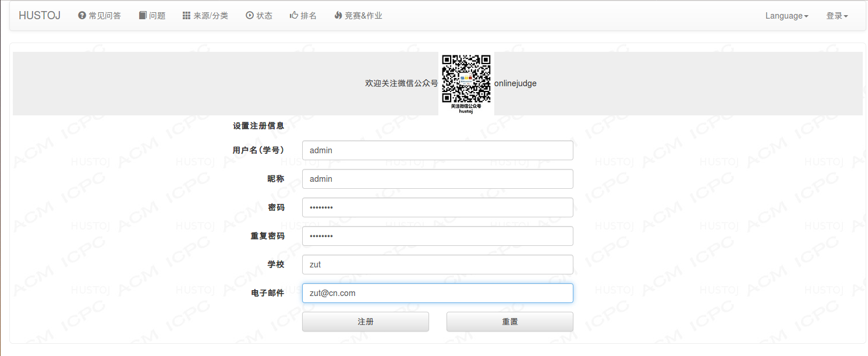The height and width of the screenshot is (356, 868).
Task: Click the text 欢迎关注微信公众号
Action: [x=401, y=83]
